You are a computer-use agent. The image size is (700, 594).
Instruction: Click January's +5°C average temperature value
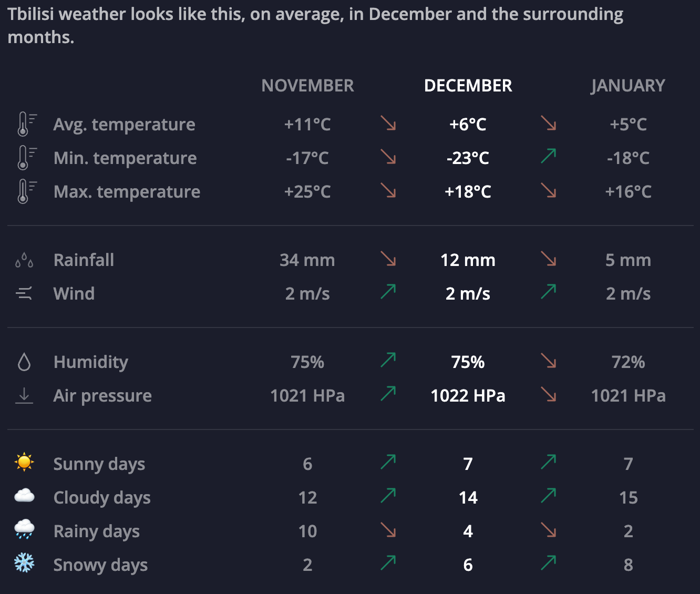628,125
